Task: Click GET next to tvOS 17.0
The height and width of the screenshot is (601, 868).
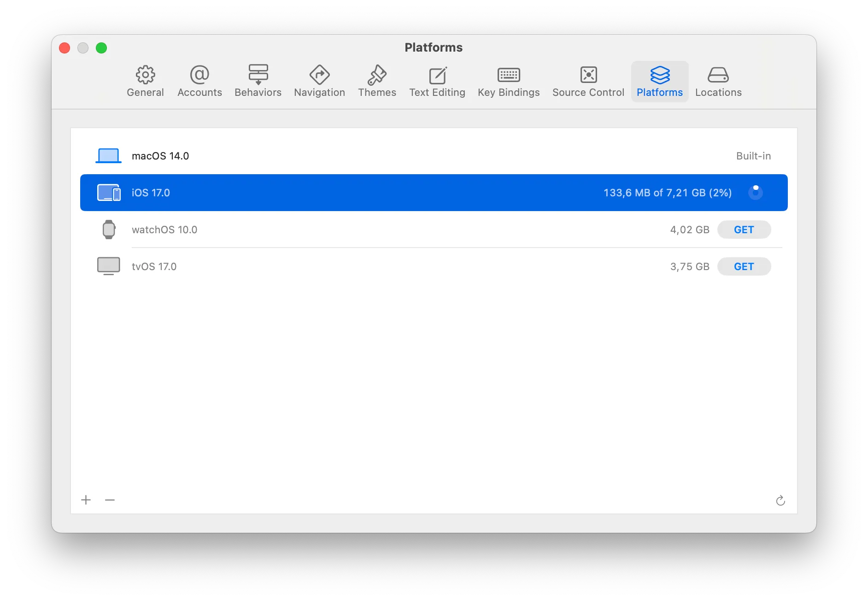Action: [744, 266]
